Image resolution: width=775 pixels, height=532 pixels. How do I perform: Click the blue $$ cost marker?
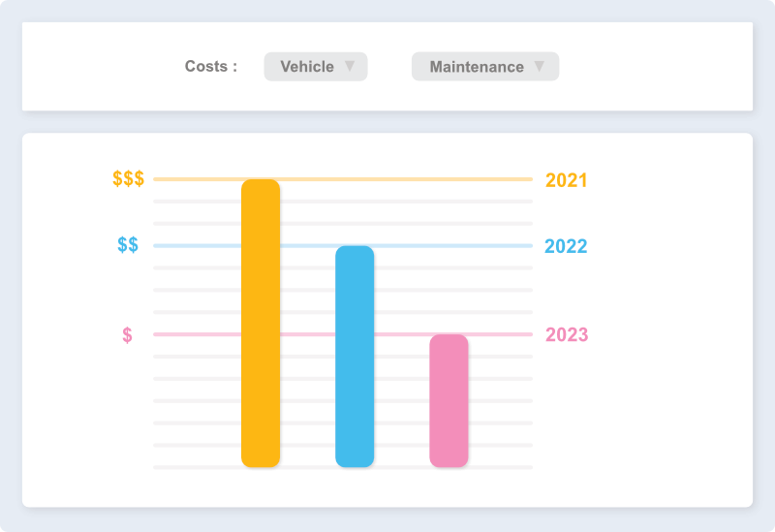click(x=128, y=245)
